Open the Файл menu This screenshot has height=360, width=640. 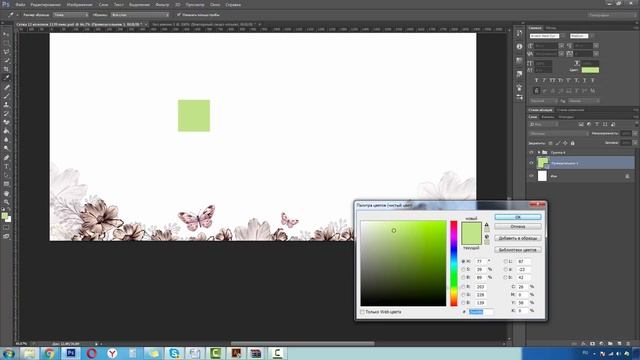[20, 4]
